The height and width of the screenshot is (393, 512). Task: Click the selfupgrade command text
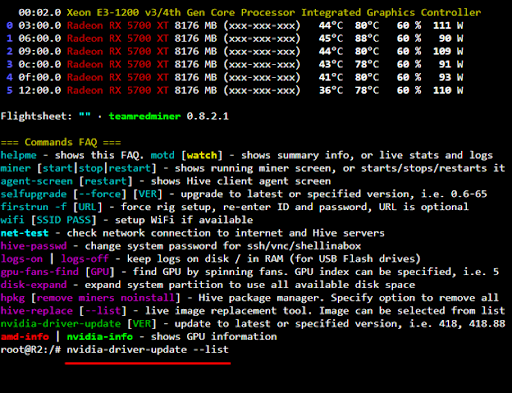tap(33, 194)
